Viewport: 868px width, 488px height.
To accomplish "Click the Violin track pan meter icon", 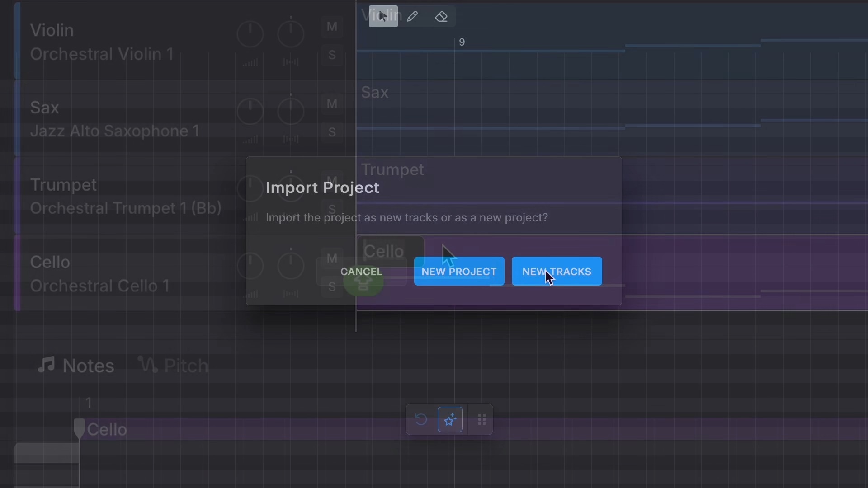I will [x=291, y=62].
